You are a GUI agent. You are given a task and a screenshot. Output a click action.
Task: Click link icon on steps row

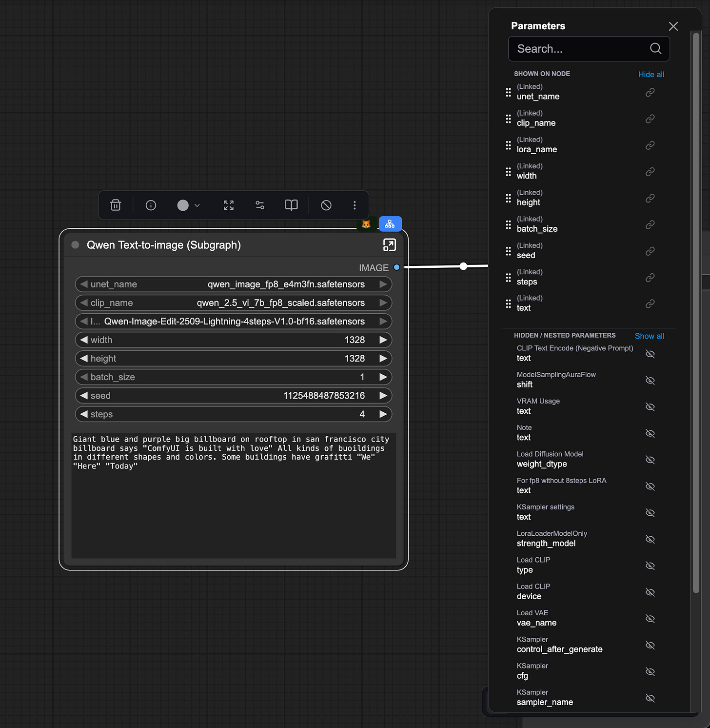(650, 278)
